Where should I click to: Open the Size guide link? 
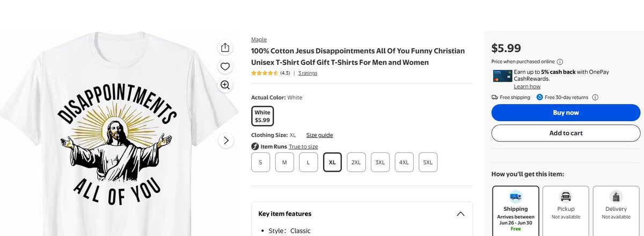coord(319,135)
